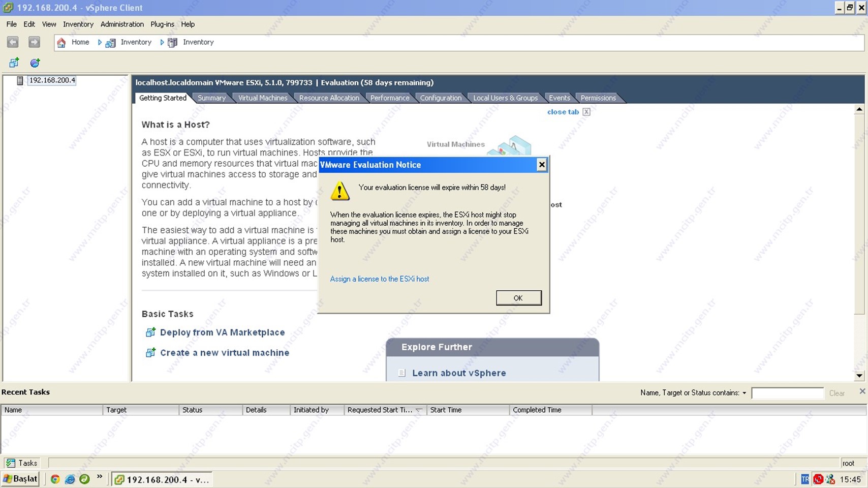
Task: Click the Clear filter button
Action: click(x=836, y=393)
